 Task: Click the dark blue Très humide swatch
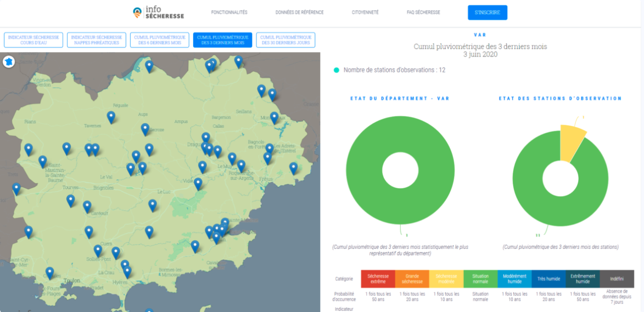(548, 279)
